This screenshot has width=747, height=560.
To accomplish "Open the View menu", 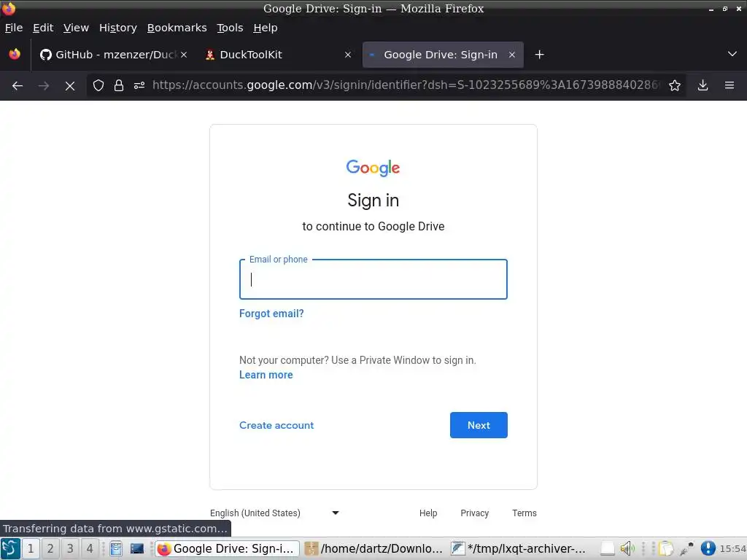I will coord(76,28).
